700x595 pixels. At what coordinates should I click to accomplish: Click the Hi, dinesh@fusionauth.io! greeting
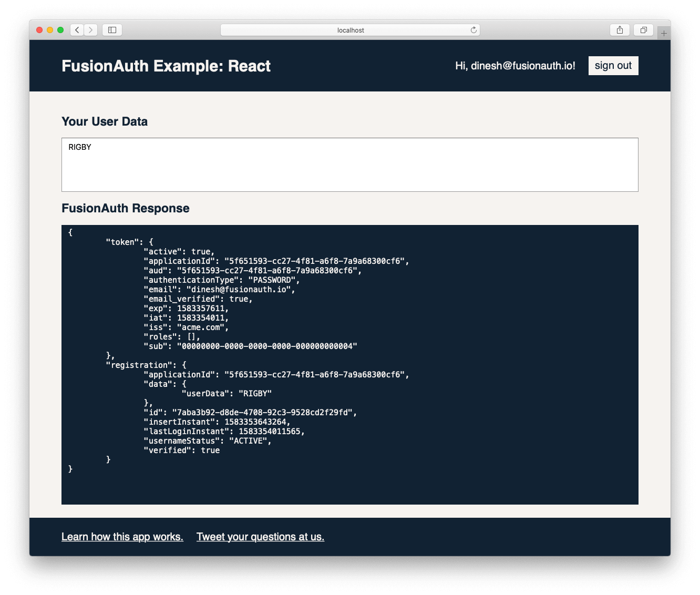click(x=515, y=66)
